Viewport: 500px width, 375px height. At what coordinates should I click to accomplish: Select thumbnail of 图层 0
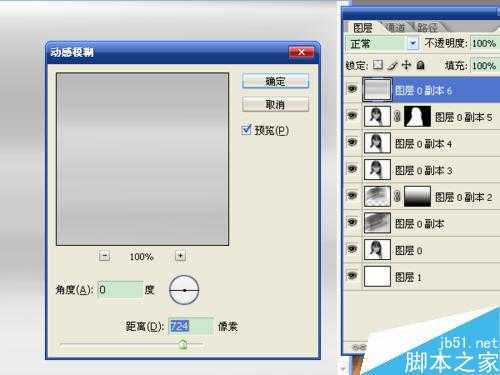click(x=377, y=250)
